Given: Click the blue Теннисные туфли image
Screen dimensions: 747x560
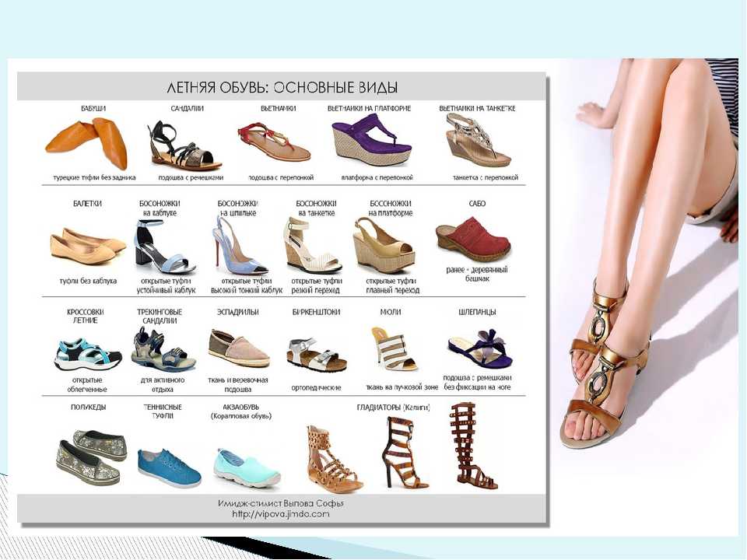Looking at the screenshot, I should pos(169,467).
